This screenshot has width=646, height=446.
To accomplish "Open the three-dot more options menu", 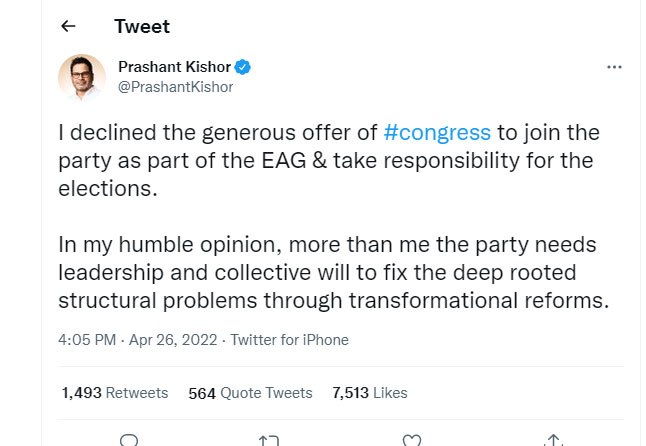I will tap(614, 67).
